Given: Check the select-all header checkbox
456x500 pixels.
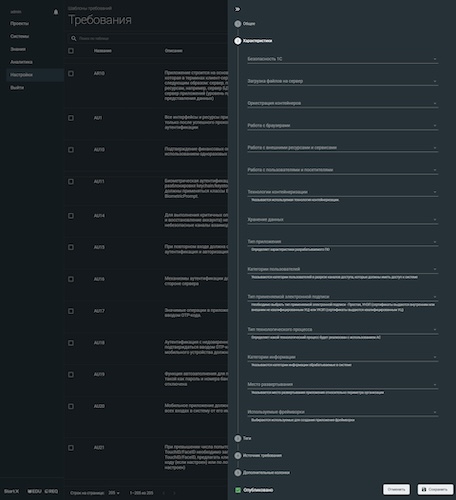Looking at the screenshot, I should (x=71, y=51).
